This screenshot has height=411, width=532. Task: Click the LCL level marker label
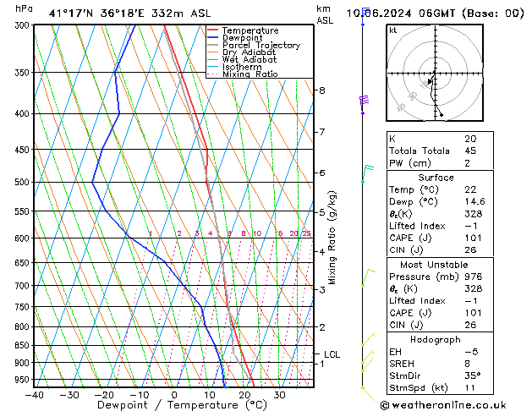pyautogui.click(x=332, y=354)
